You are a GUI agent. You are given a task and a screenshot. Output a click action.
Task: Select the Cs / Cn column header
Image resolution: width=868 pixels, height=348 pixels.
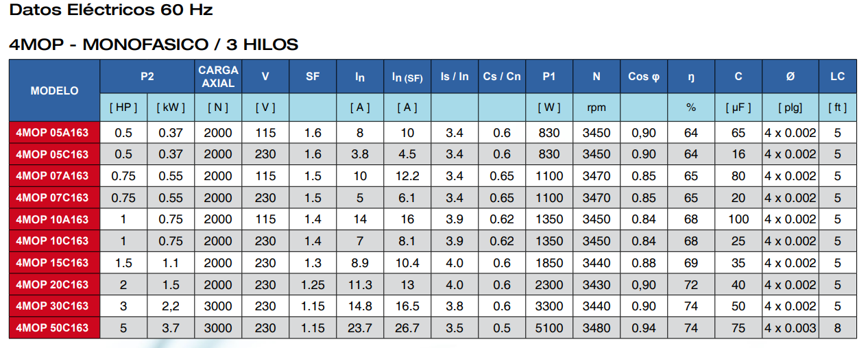tap(502, 77)
